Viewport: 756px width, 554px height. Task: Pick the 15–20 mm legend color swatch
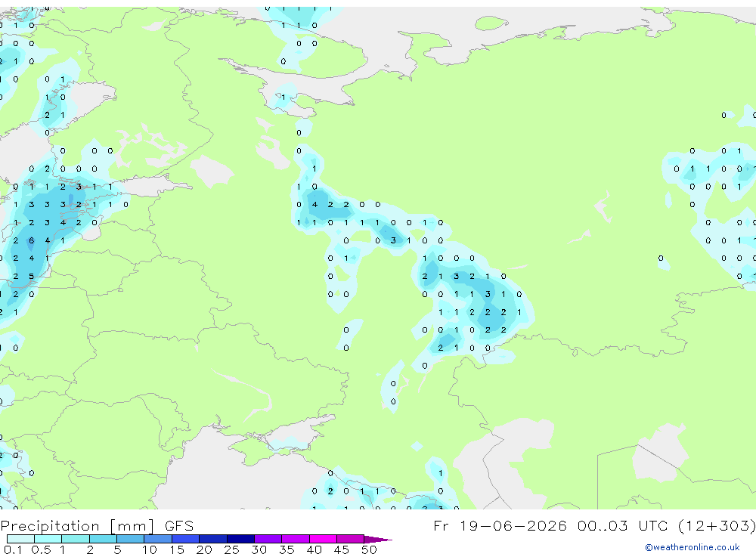185,539
